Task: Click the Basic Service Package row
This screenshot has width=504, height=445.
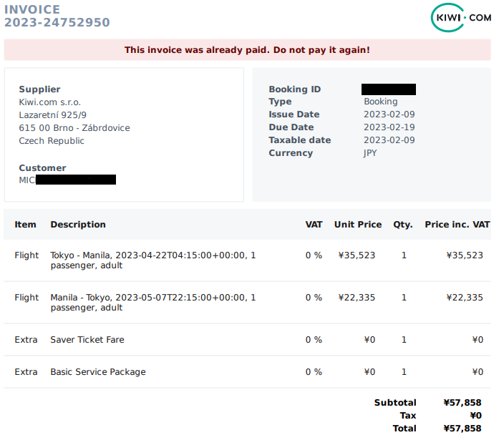Action: pos(247,372)
